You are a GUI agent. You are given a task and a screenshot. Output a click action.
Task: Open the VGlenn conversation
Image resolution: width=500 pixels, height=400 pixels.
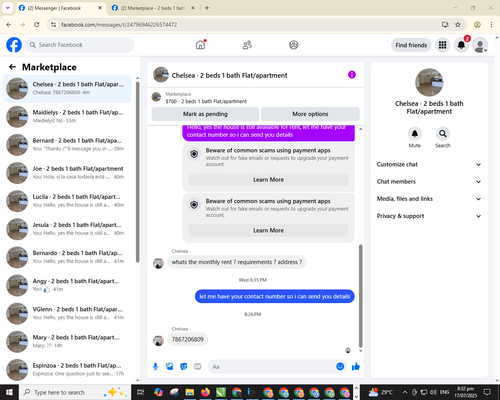68,313
